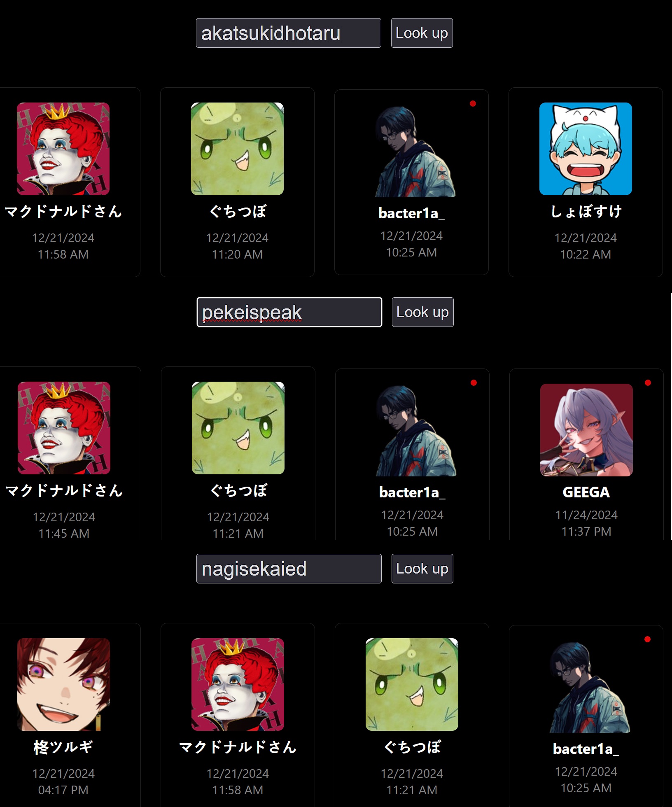Click the Look up button beside akatsukidhotaru
This screenshot has width=672, height=807.
(x=422, y=33)
